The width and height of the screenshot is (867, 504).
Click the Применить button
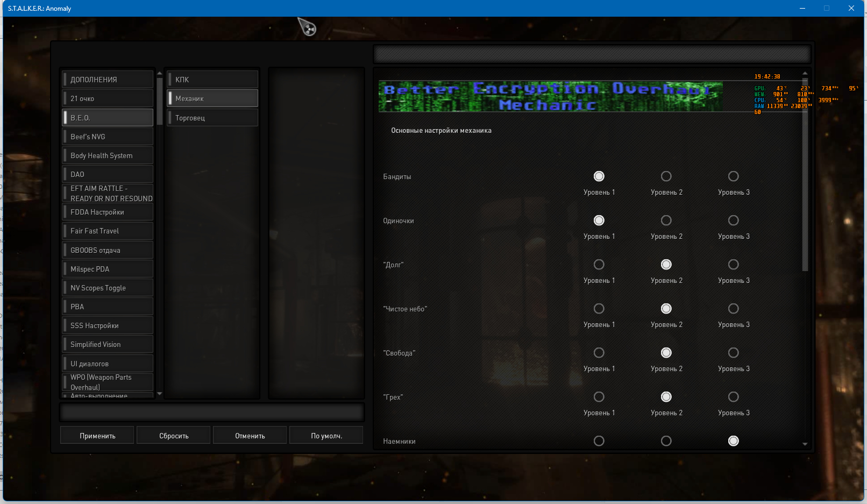[x=97, y=436]
